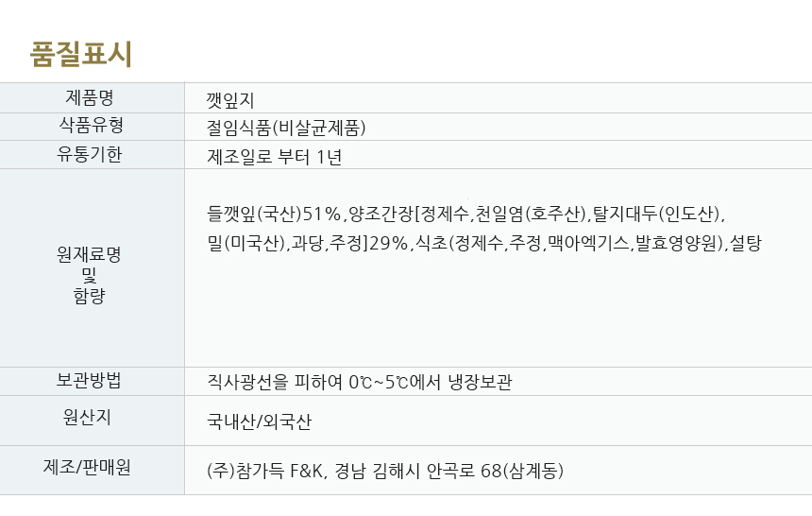Click the 절임식품(비살균제품) text
This screenshot has height=516, width=812.
pyautogui.click(x=286, y=128)
